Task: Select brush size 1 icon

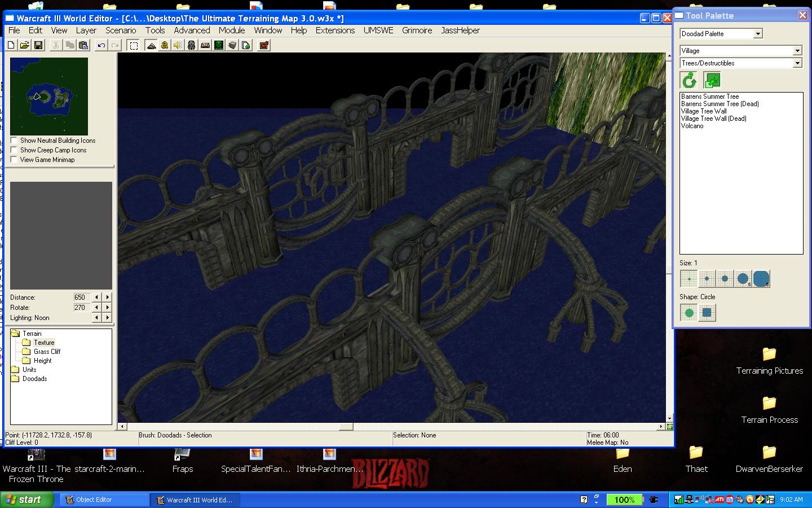Action: [x=689, y=278]
